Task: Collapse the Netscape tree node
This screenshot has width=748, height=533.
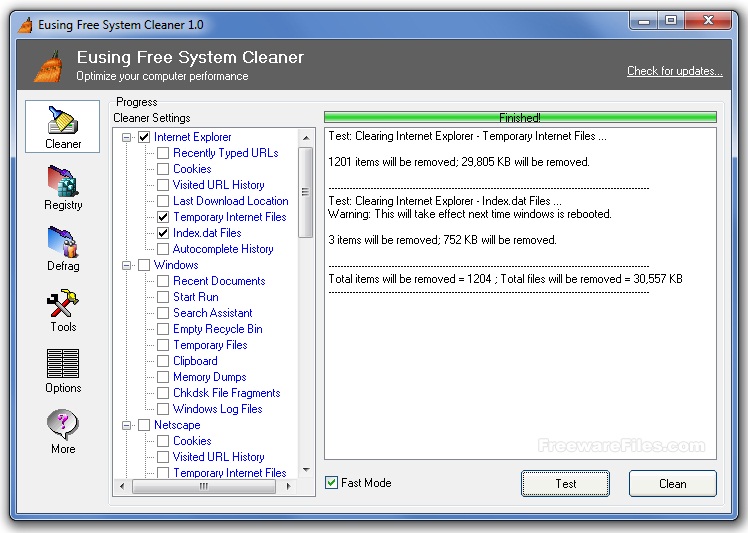Action: (127, 425)
